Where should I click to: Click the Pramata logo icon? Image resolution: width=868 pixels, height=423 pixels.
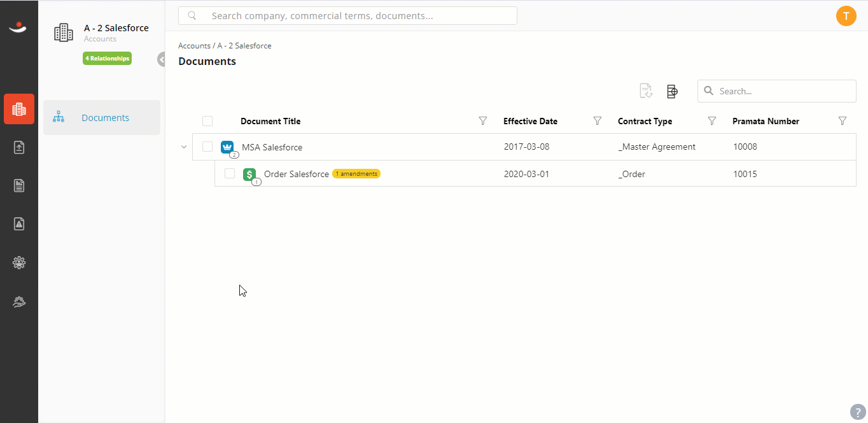19,27
